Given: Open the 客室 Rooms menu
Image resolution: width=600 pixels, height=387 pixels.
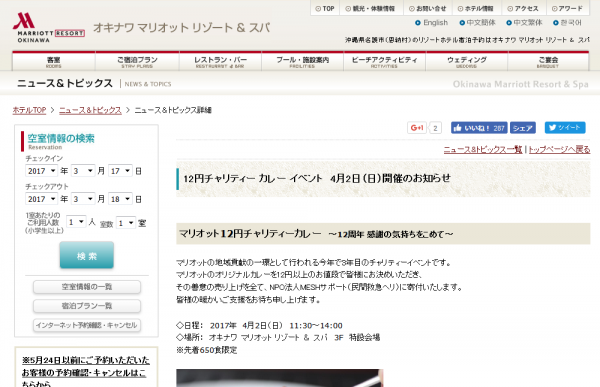Looking at the screenshot, I should click(x=54, y=62).
